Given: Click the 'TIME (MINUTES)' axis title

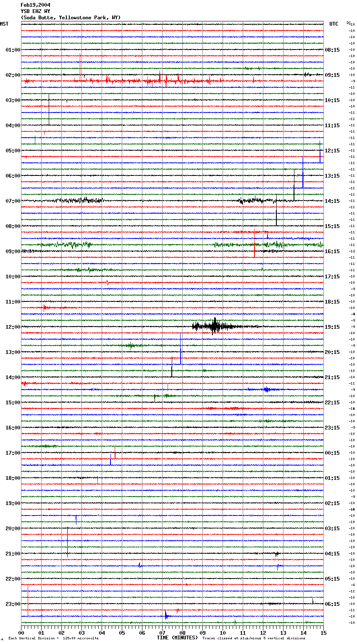Looking at the screenshot, I should (177, 638).
